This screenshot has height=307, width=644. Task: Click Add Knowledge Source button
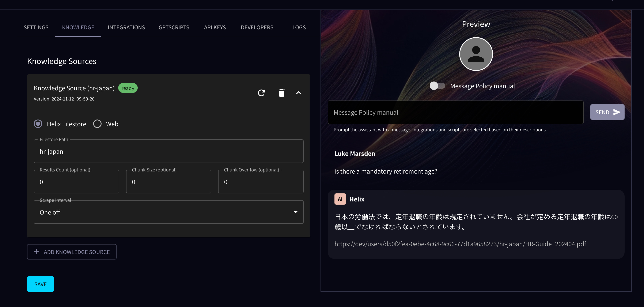(x=72, y=252)
